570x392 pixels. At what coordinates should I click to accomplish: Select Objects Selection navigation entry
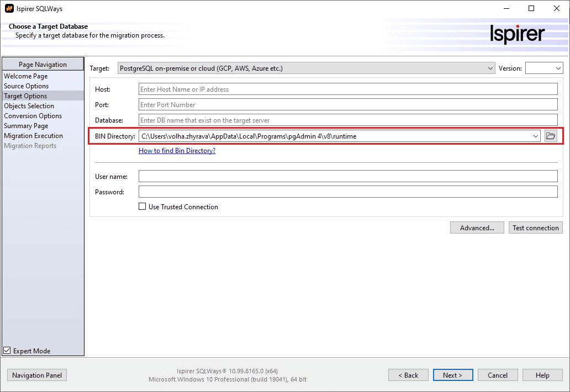pyautogui.click(x=29, y=105)
